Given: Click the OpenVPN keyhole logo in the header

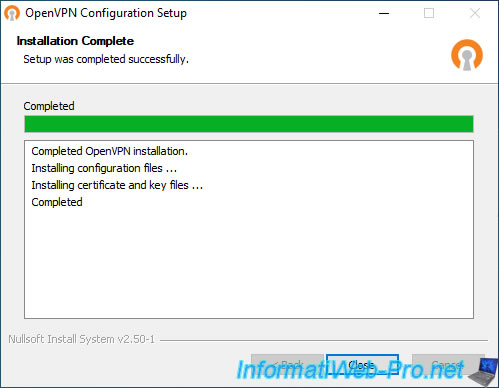Looking at the screenshot, I should click(467, 55).
